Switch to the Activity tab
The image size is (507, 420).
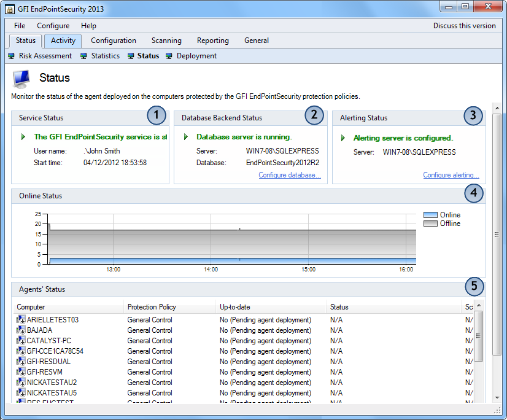63,41
